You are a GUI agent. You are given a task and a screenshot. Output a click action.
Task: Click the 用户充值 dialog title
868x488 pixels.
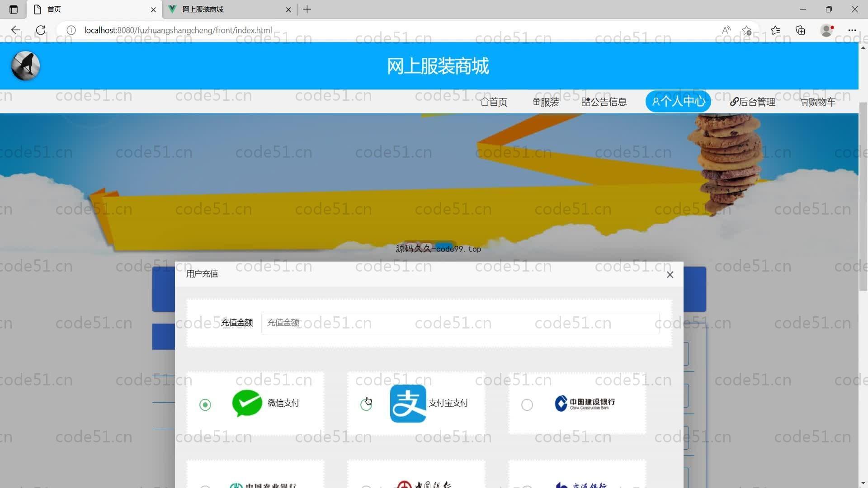pyautogui.click(x=202, y=274)
